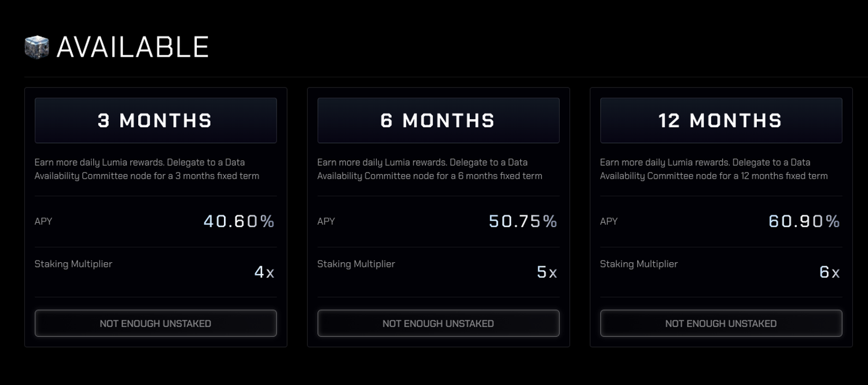
Task: Click the 6x staking multiplier
Action: tap(829, 272)
